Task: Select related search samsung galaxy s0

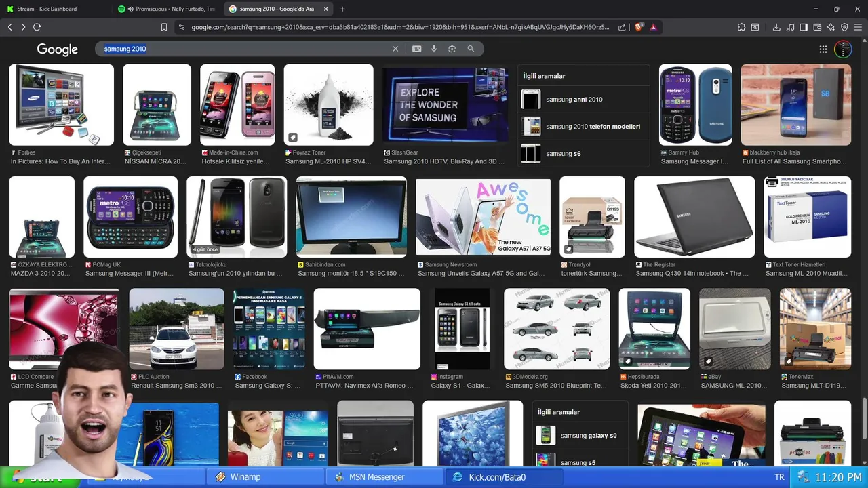Action: coord(580,436)
